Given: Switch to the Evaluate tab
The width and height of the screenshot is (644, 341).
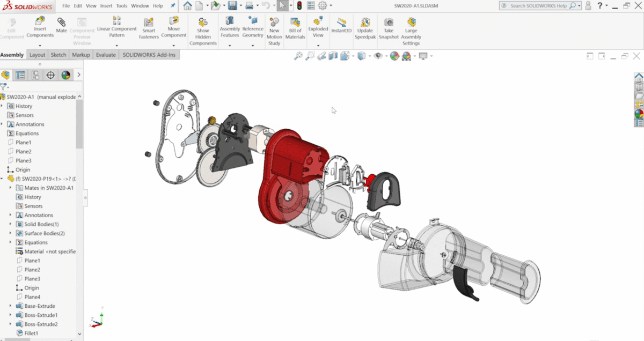Looking at the screenshot, I should [x=106, y=55].
